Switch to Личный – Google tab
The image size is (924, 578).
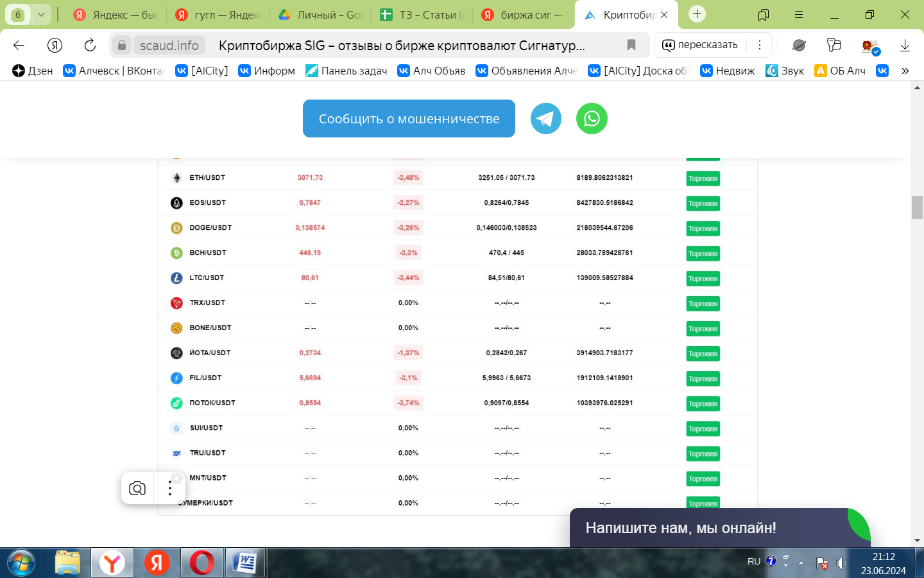tap(320, 15)
